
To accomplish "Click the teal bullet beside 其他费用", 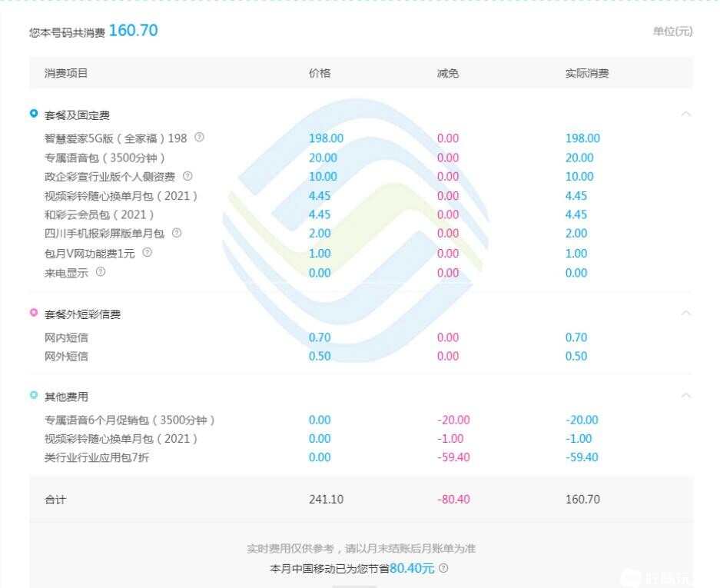I will pos(34,394).
